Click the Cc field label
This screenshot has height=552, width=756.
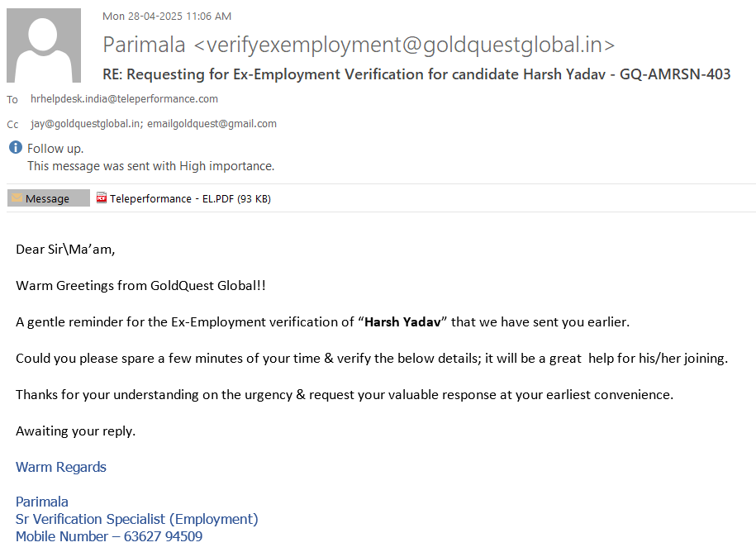[12, 125]
